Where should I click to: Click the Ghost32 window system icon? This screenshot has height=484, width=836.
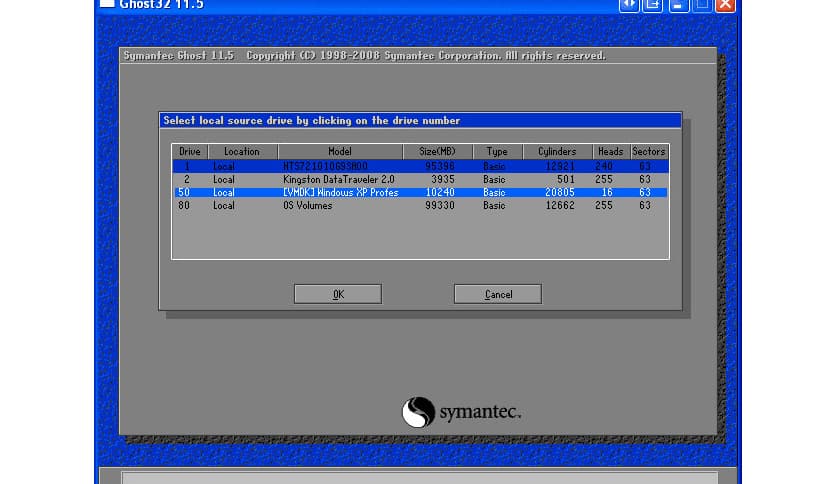point(107,4)
